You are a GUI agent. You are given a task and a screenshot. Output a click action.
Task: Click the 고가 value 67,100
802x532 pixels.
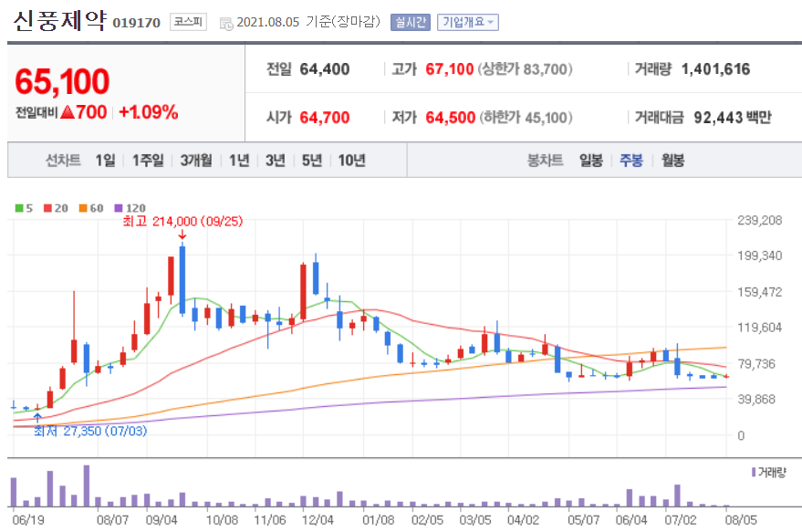(450, 69)
